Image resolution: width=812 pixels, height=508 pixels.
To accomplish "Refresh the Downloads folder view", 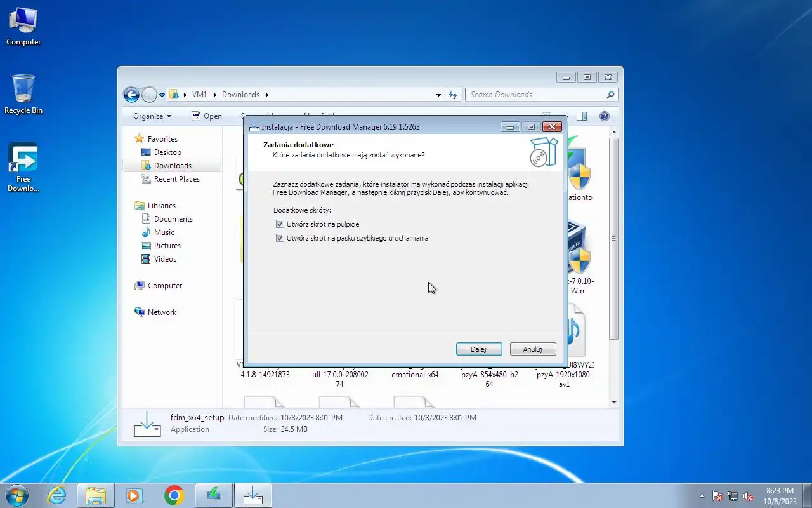I will (453, 95).
